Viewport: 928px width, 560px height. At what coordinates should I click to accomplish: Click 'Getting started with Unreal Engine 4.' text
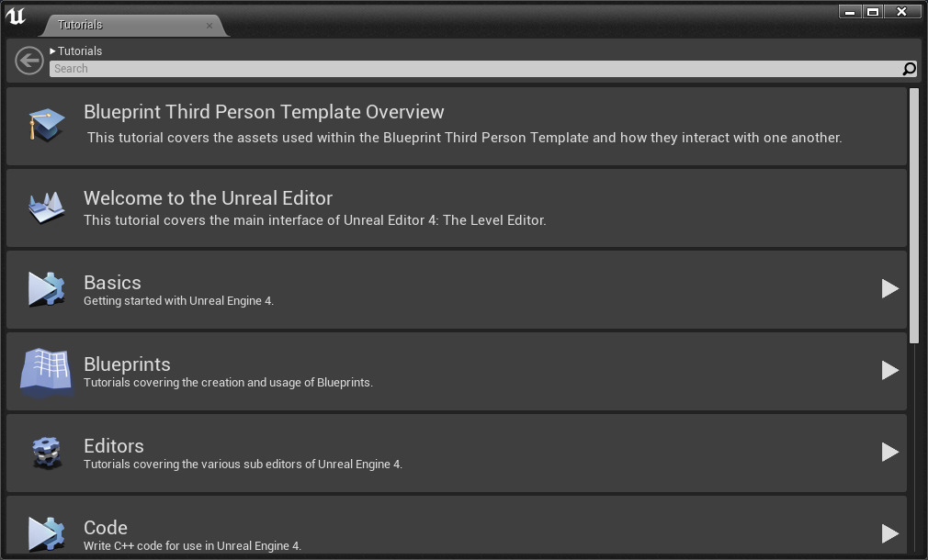coord(178,300)
